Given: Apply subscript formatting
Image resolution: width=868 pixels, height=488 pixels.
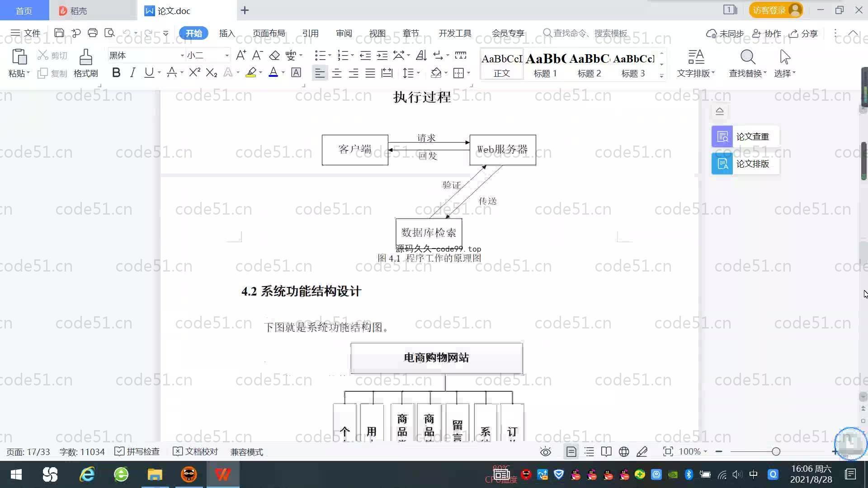Looking at the screenshot, I should (212, 72).
